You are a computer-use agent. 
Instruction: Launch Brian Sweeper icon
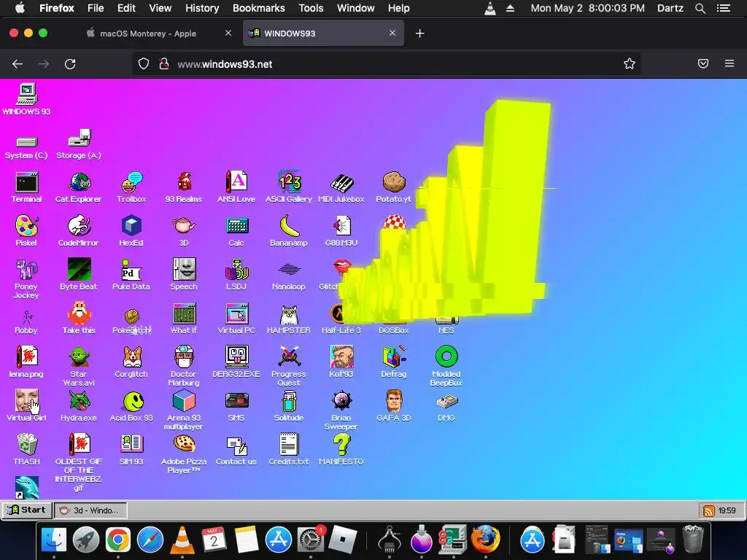pos(341,411)
